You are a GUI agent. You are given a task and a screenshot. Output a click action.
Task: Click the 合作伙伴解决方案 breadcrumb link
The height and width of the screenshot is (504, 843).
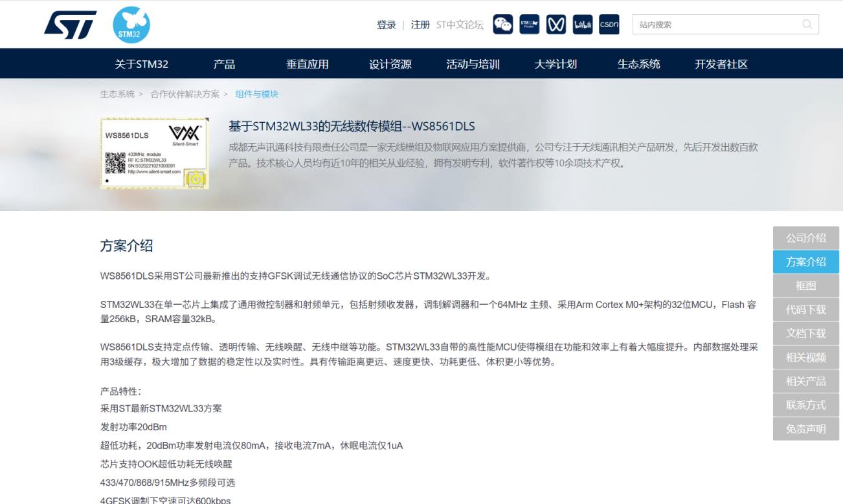point(185,94)
